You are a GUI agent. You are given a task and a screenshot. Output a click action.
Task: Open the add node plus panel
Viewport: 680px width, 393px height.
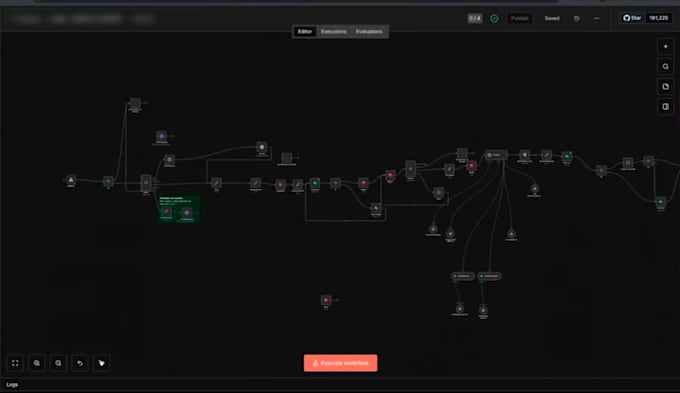[x=665, y=46]
